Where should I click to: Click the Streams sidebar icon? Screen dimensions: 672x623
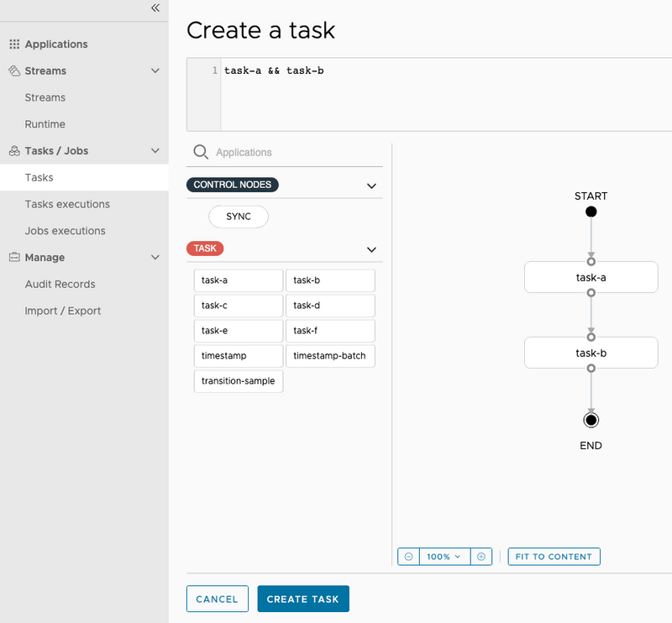point(13,71)
